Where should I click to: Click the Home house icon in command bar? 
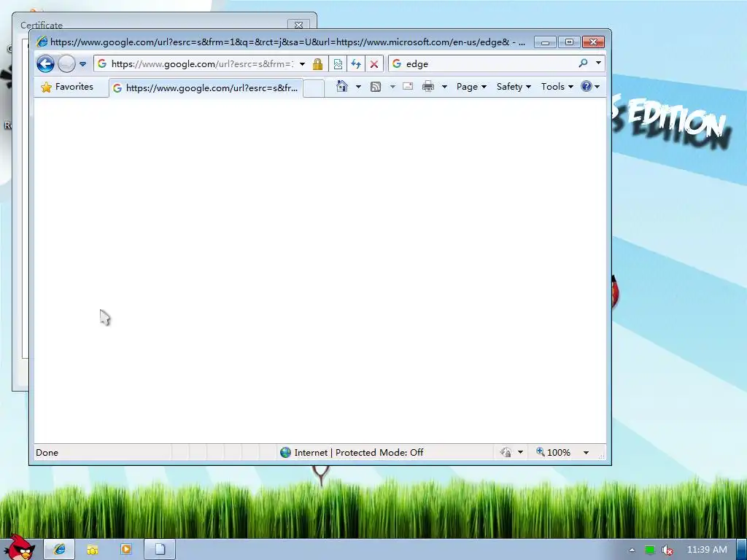click(342, 86)
